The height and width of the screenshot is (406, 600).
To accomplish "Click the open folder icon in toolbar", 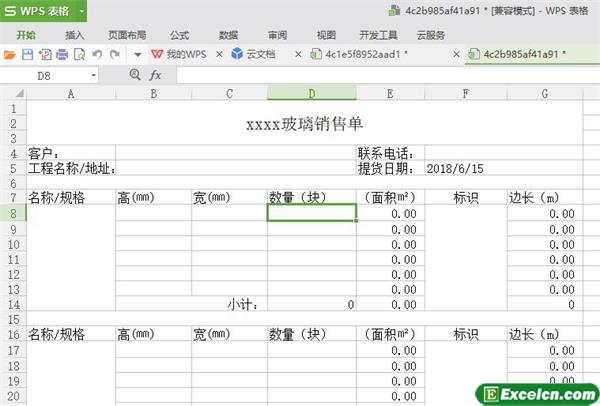I will (9, 55).
